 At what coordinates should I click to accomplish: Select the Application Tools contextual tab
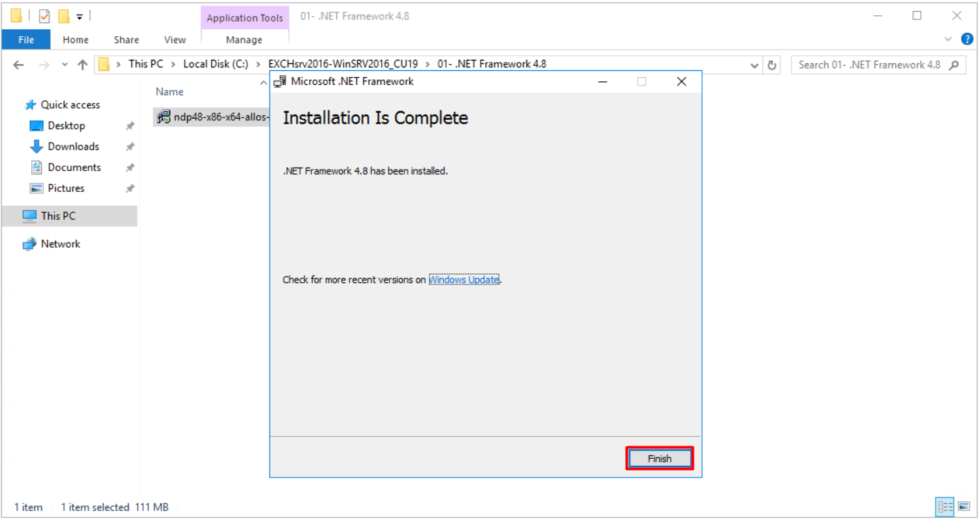click(244, 18)
